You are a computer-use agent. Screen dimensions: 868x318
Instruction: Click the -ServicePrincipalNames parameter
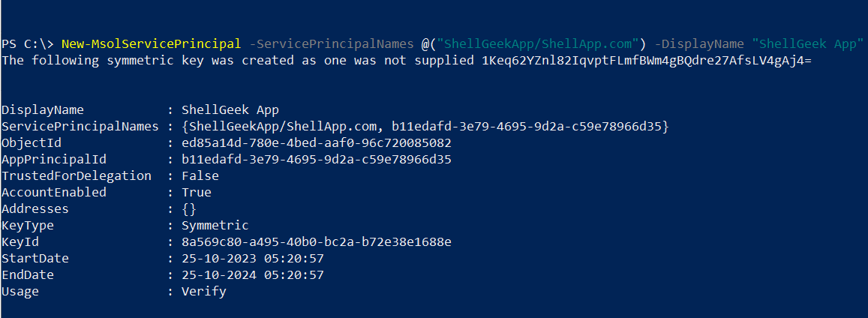[331, 43]
